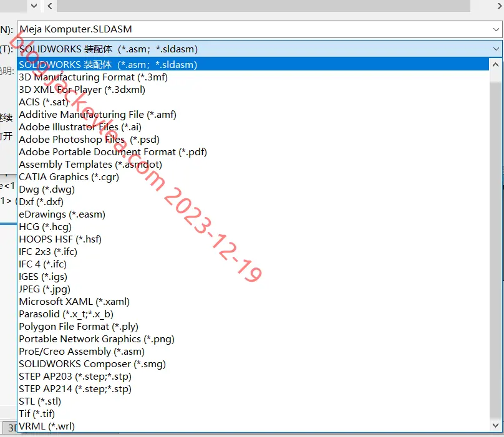Choose ProE/Creo Assembly (*.asm)
This screenshot has height=437, width=504.
(253, 352)
